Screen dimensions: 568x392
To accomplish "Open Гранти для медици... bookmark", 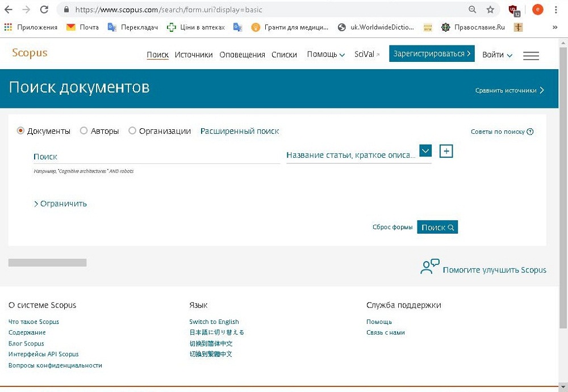I will point(290,27).
